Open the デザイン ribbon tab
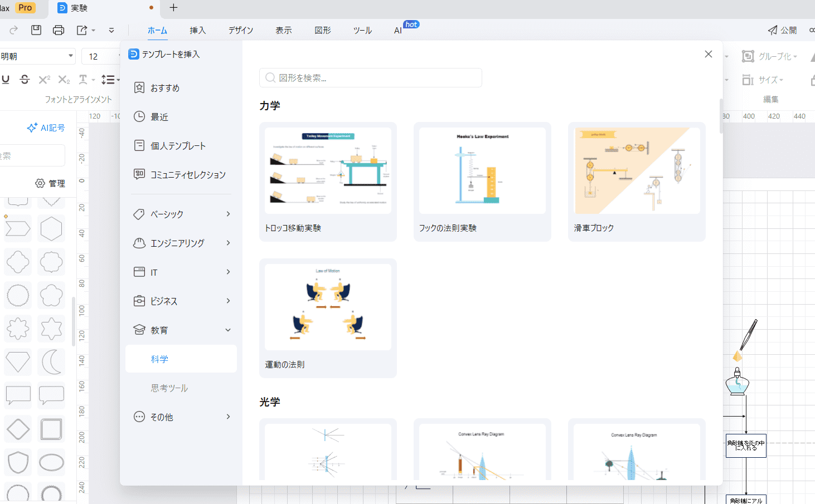The image size is (815, 504). (x=240, y=30)
